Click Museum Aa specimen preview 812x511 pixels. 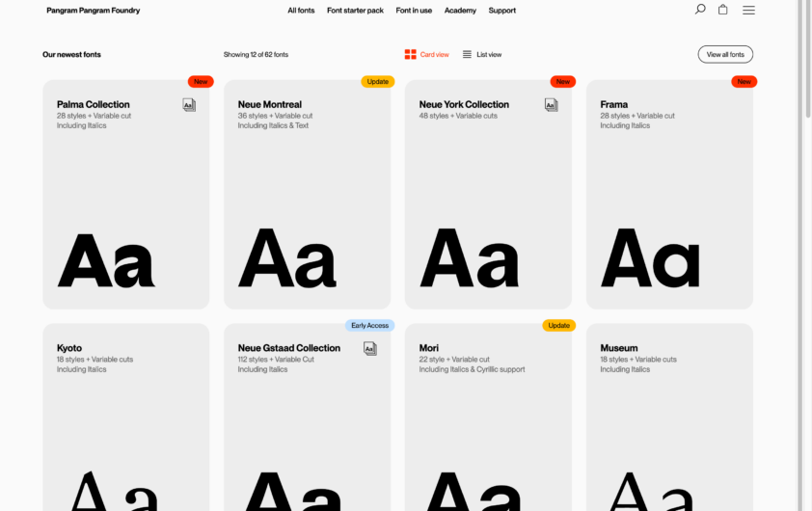652,491
